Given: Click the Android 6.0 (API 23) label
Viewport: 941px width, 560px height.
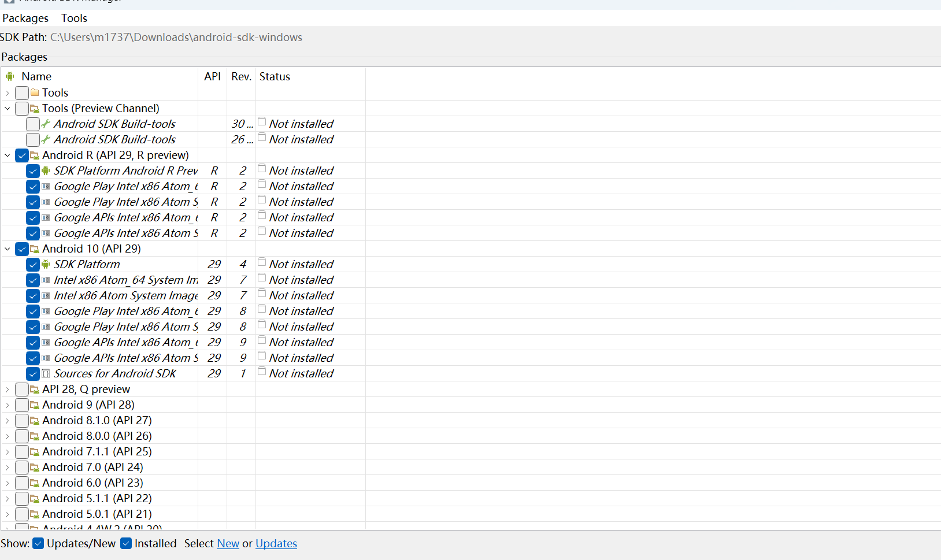Looking at the screenshot, I should [x=92, y=483].
